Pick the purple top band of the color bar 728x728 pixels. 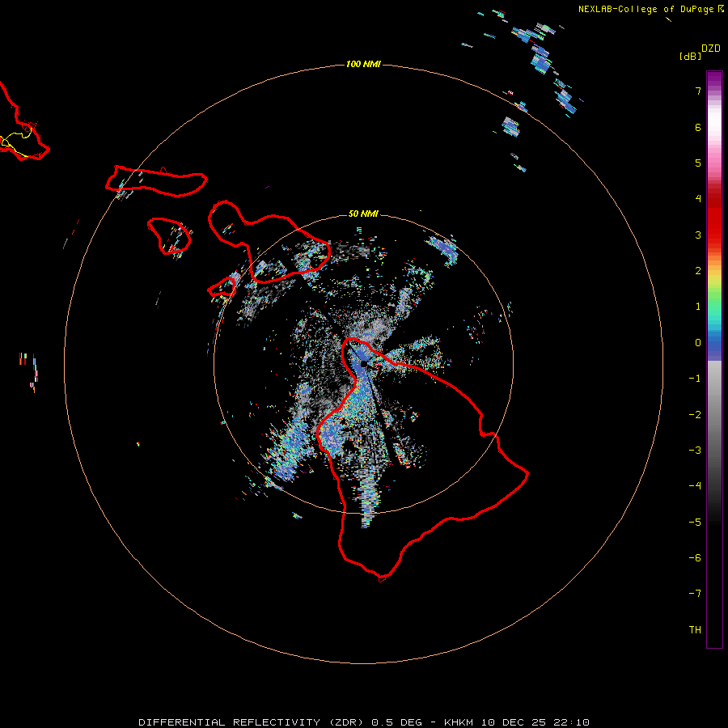click(714, 80)
